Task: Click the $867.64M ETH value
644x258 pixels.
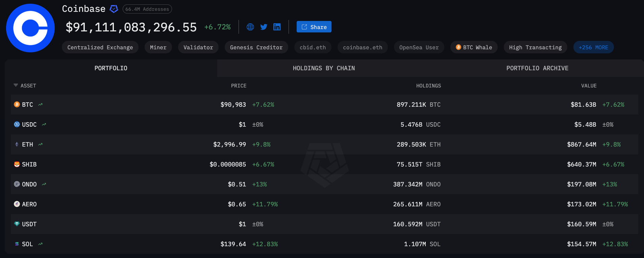Action: pyautogui.click(x=581, y=145)
